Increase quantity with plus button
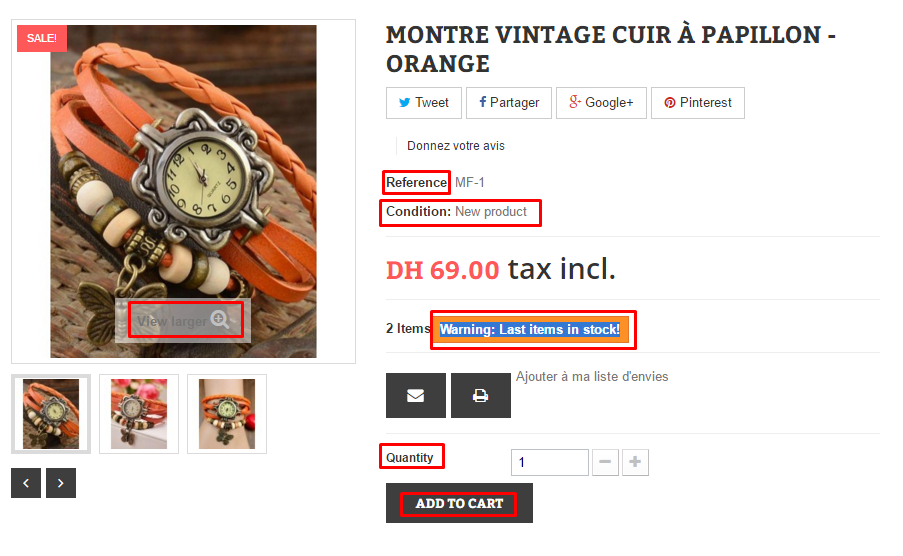Image resolution: width=903 pixels, height=556 pixels. (635, 462)
